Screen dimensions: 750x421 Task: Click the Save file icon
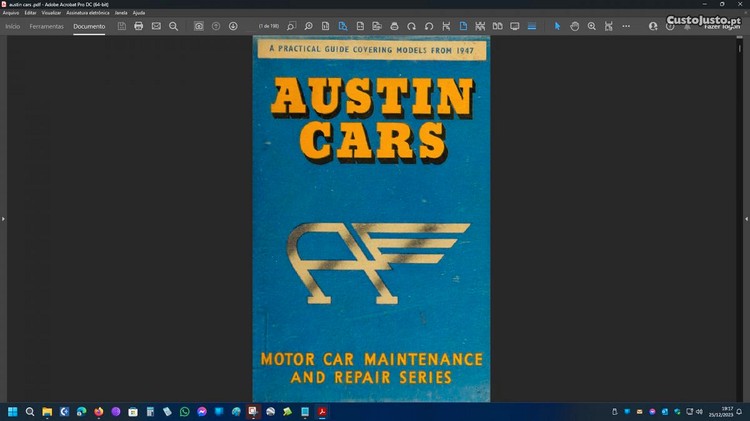tap(122, 26)
